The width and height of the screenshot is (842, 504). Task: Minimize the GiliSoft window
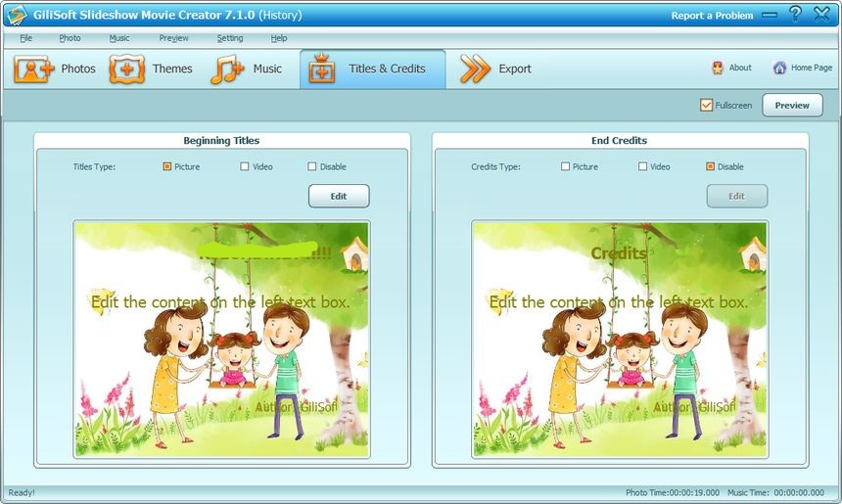[770, 15]
